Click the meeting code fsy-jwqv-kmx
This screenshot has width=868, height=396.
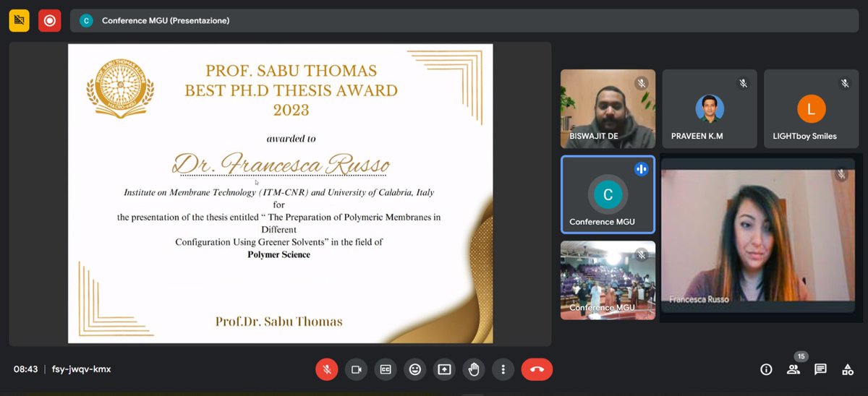[x=82, y=369]
